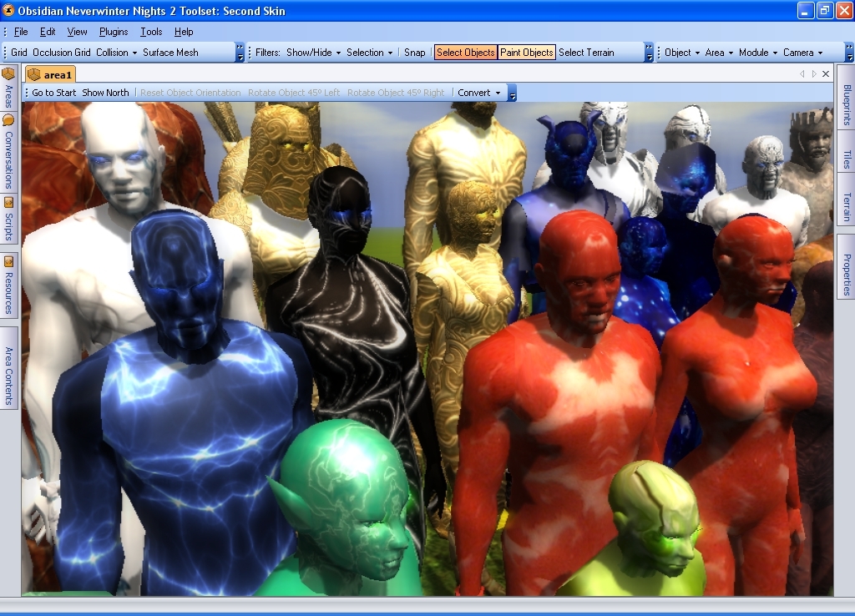
Task: Open the Scripts side panel
Action: pos(8,219)
